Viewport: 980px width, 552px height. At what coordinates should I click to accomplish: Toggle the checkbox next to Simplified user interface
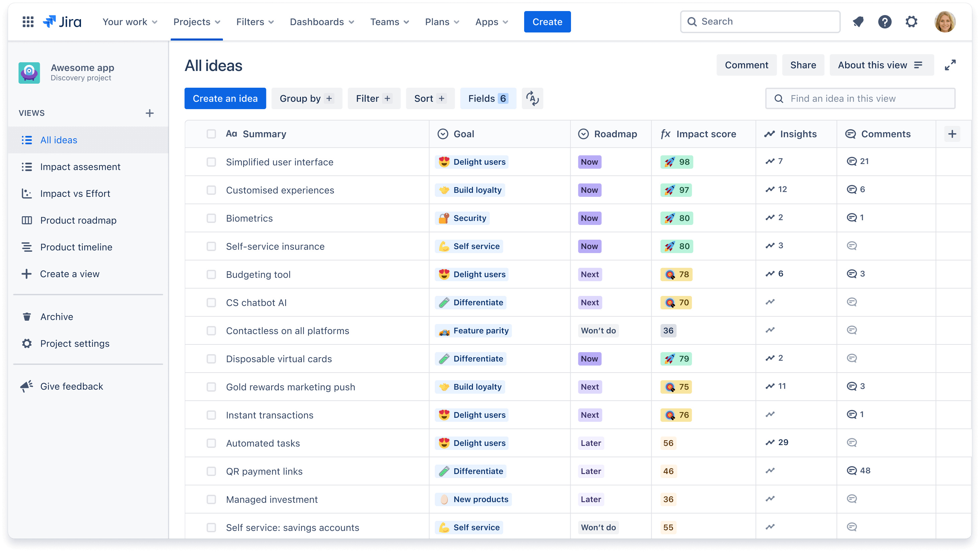click(x=211, y=162)
